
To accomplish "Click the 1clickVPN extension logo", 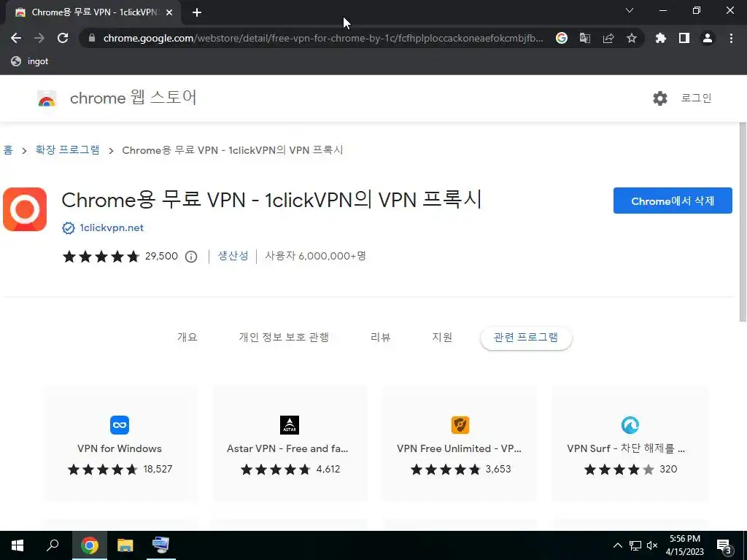I will tap(25, 209).
